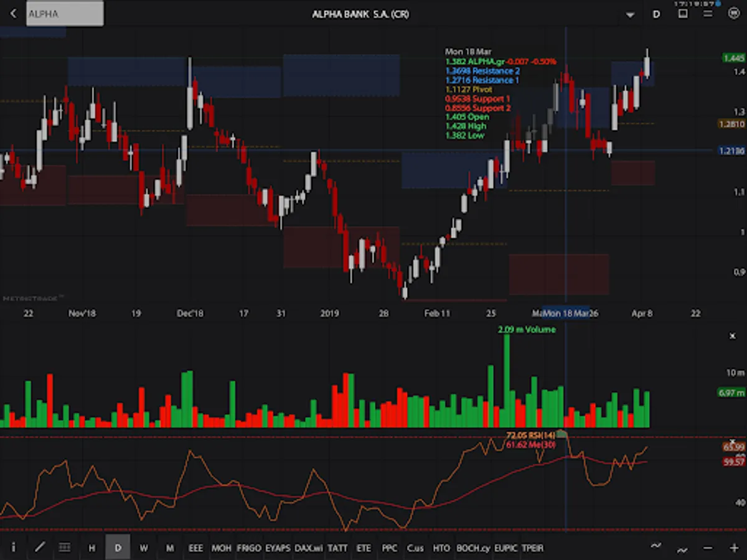The width and height of the screenshot is (747, 560).
Task: Zoom out with the minus icon
Action: point(708,548)
